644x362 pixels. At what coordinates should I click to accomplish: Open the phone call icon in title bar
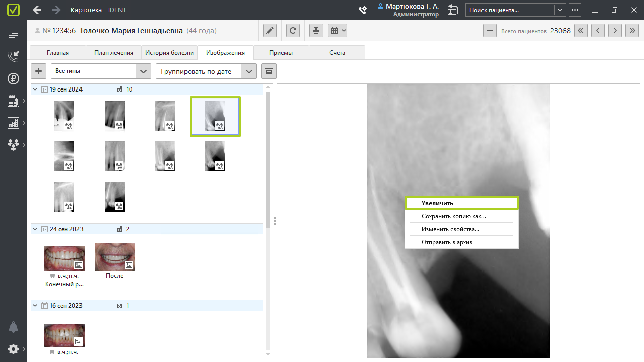(x=362, y=10)
